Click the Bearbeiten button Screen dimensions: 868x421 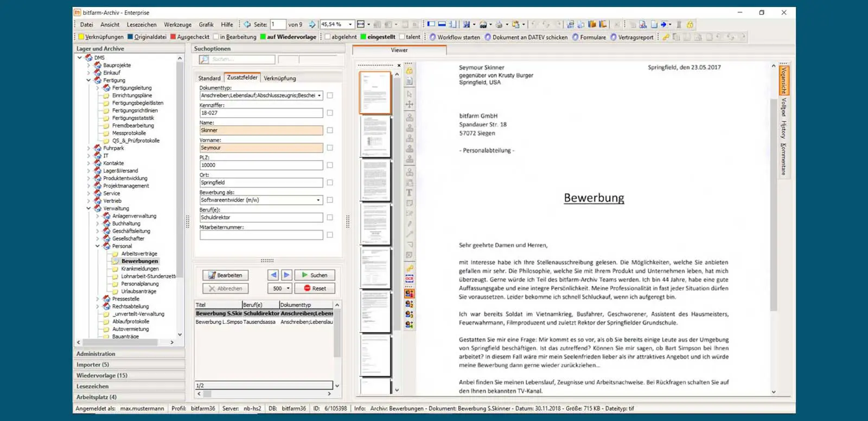click(226, 275)
